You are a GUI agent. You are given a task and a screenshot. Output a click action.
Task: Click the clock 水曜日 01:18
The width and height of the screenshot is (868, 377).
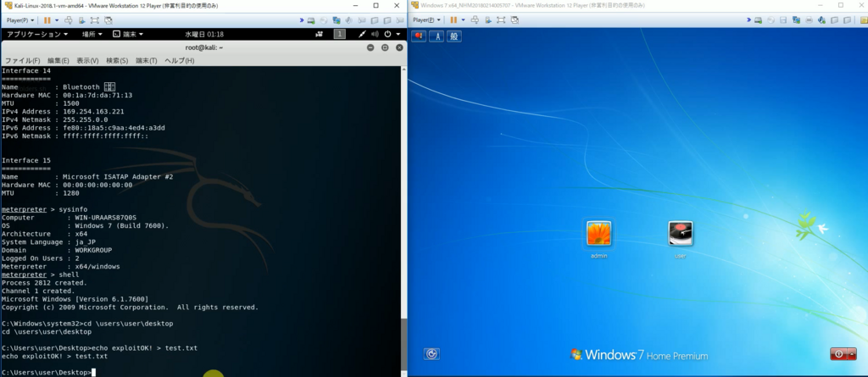click(x=204, y=35)
